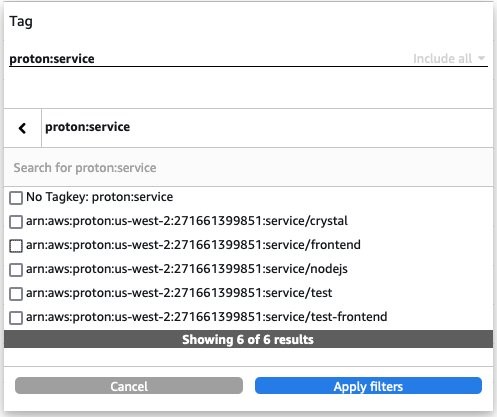Viewport: 497px width, 417px height.
Task: Focus the Search for proton:service field
Action: click(x=248, y=167)
